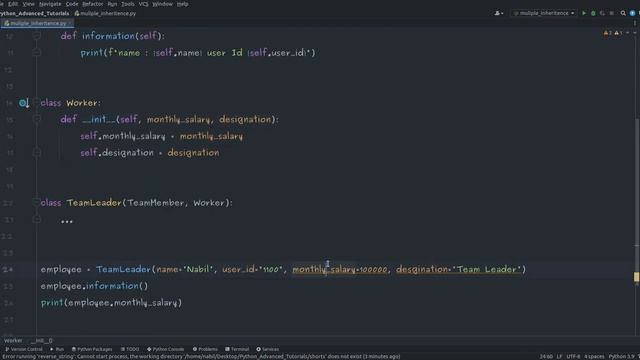Screen dimensions: 640x360
Task: Select the Python 3.9 interpreter widget
Action: coord(623,357)
